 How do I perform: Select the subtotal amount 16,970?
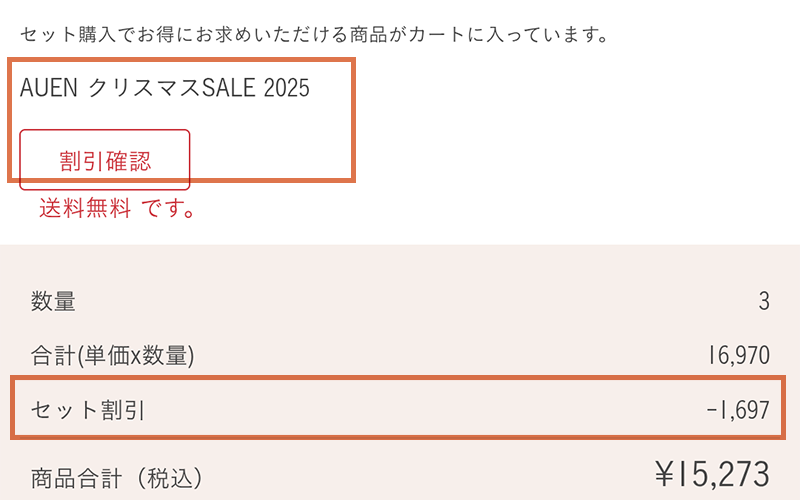pyautogui.click(x=737, y=355)
